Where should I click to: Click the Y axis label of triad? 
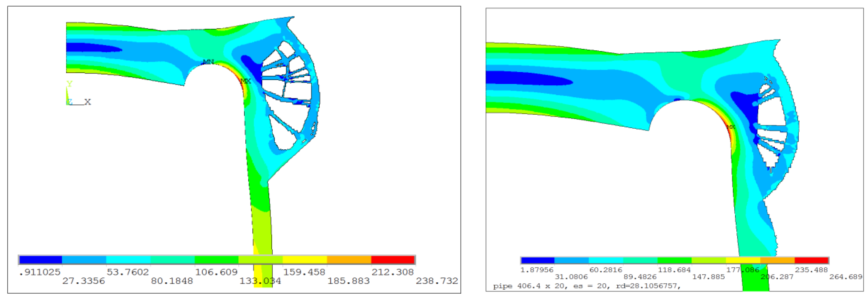point(69,83)
